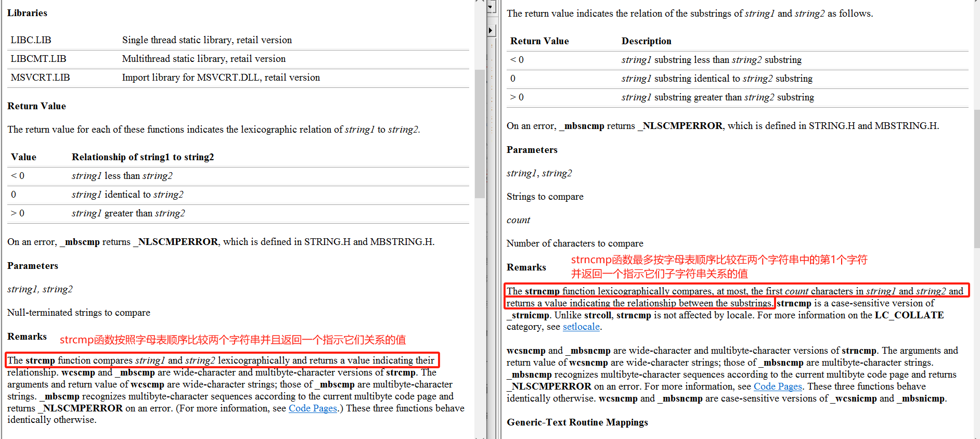This screenshot has height=439, width=980.
Task: Click 'Import library for MSVCRT.DLL, retail version'
Action: [x=221, y=78]
